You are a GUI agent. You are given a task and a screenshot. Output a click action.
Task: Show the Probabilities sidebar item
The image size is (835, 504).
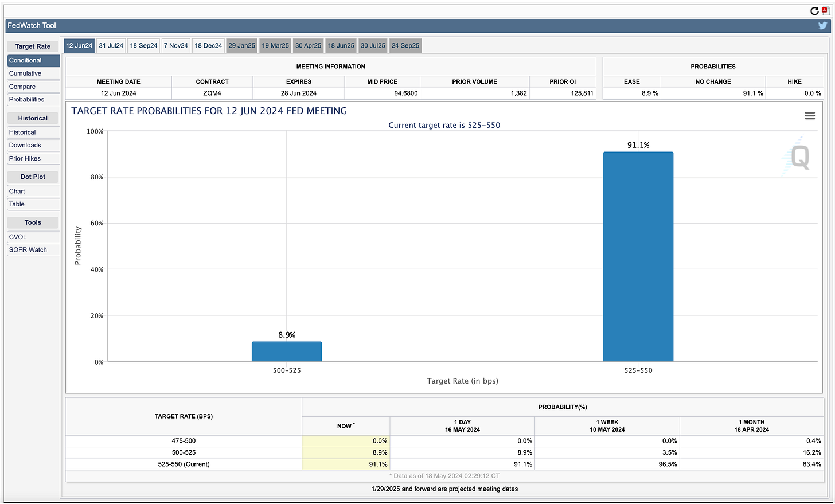(x=33, y=99)
